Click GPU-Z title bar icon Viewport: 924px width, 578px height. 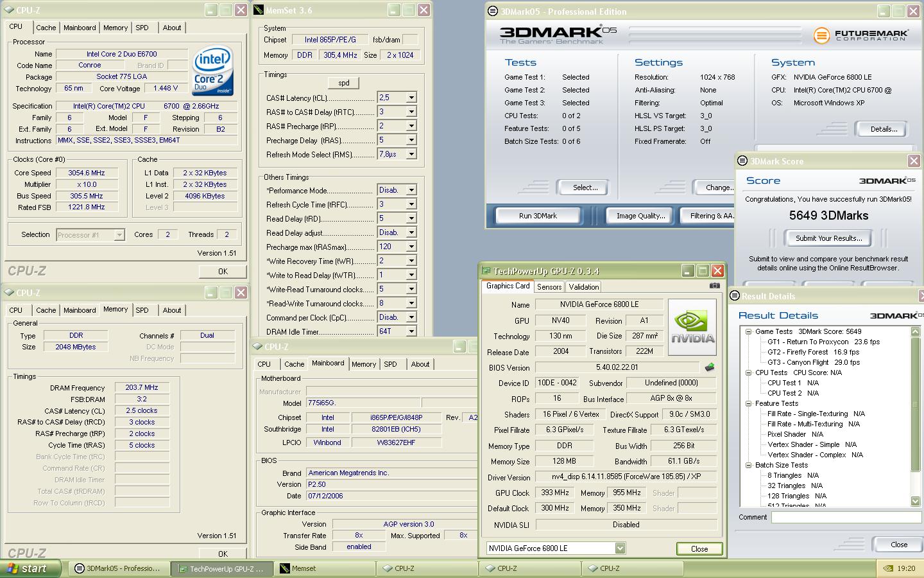point(486,271)
